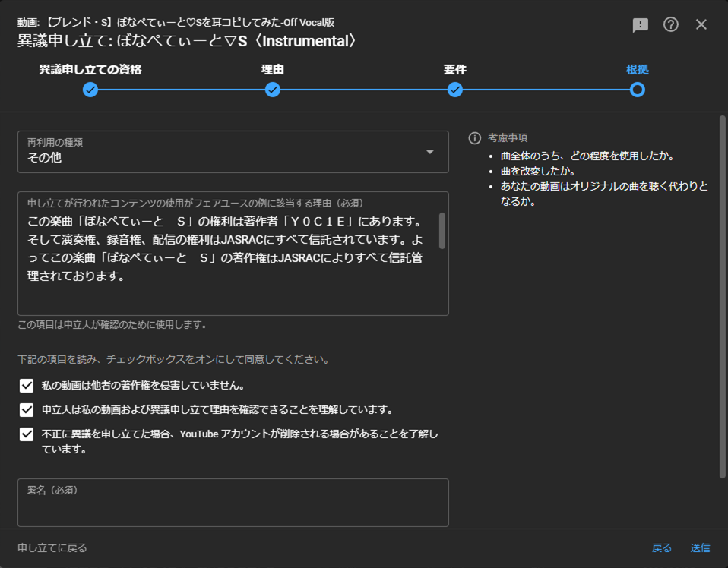Click the 根拠 step circle

pos(637,90)
